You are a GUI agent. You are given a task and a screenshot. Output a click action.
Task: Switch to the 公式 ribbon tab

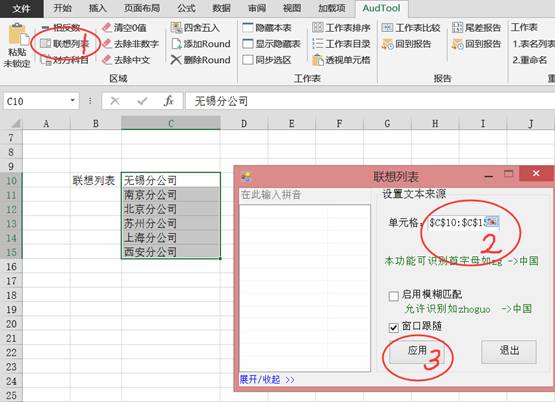(187, 8)
